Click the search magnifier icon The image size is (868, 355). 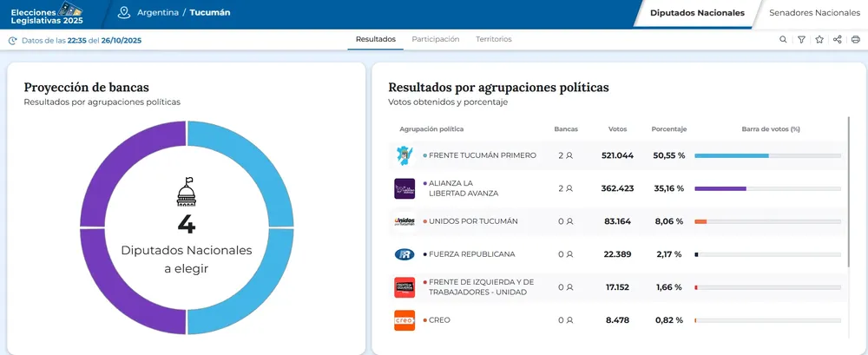(x=783, y=40)
